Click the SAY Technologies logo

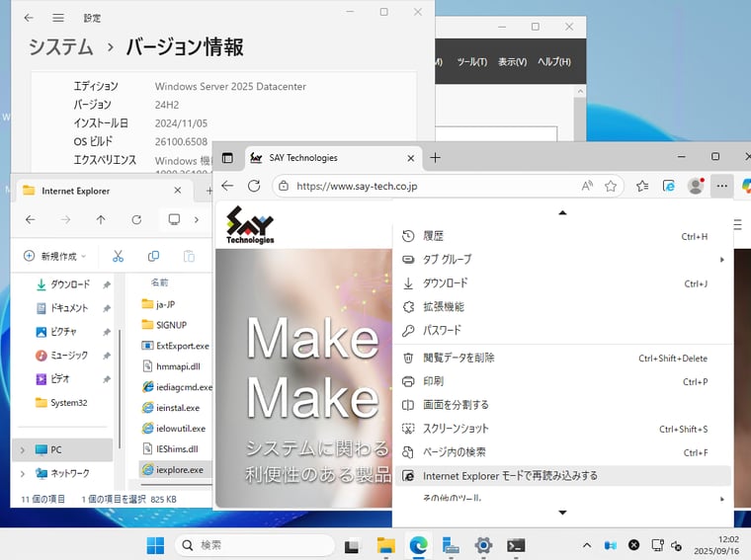(x=250, y=225)
